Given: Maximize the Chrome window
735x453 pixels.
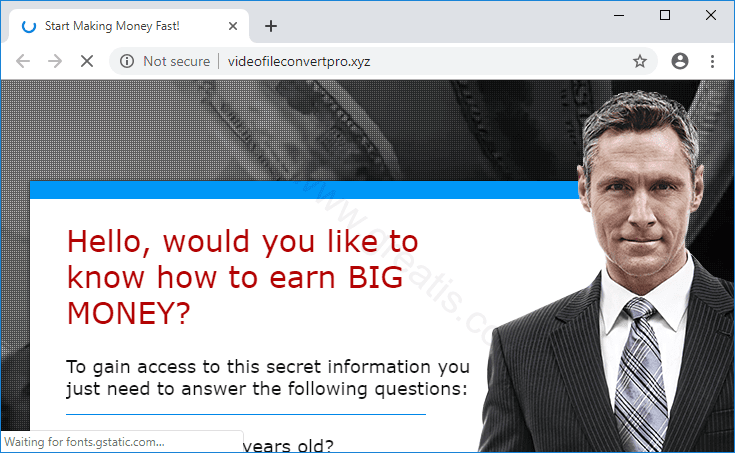Looking at the screenshot, I should (665, 15).
